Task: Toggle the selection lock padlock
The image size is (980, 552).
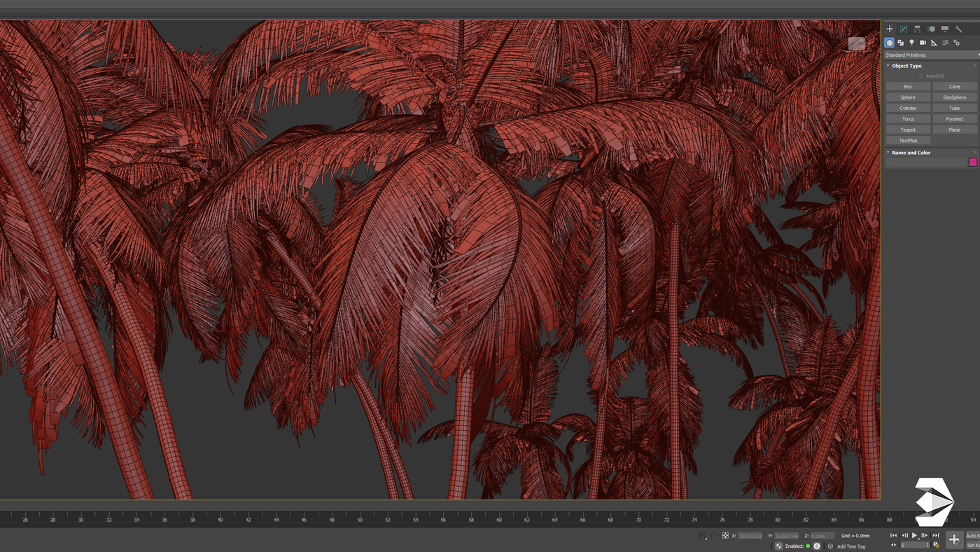Action: coord(713,536)
